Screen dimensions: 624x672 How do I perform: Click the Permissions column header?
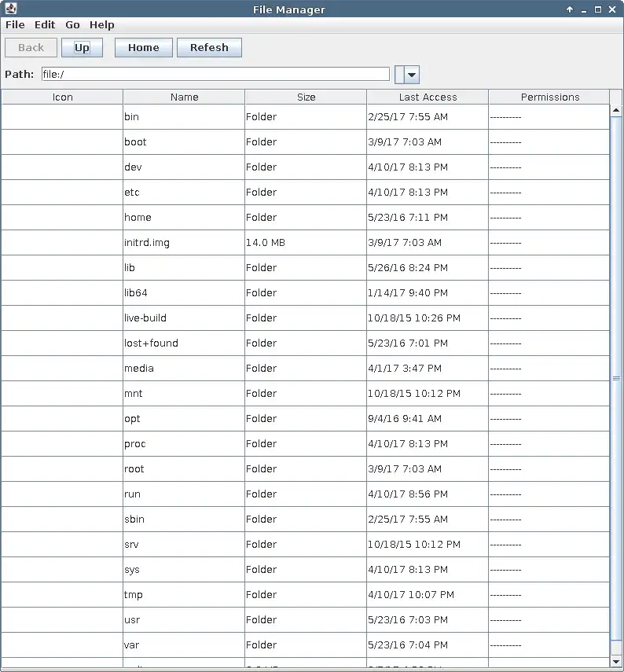pyautogui.click(x=549, y=97)
